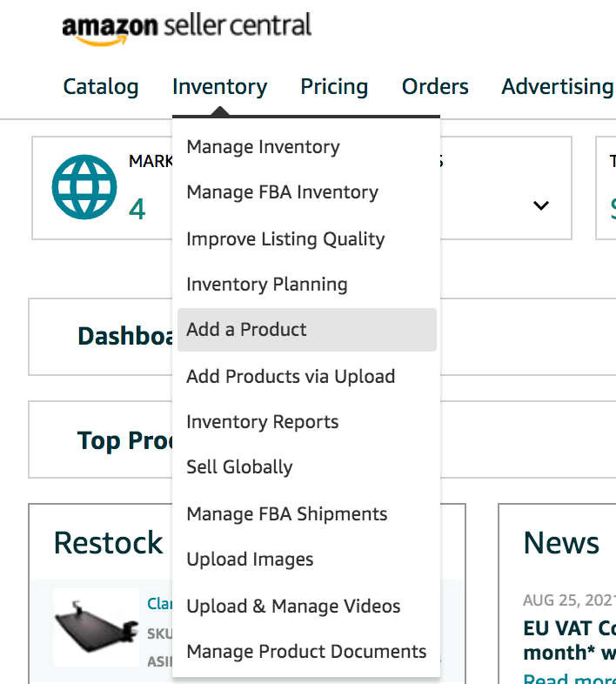Open the Catalog menu
Image resolution: width=616 pixels, height=684 pixels.
click(x=101, y=87)
